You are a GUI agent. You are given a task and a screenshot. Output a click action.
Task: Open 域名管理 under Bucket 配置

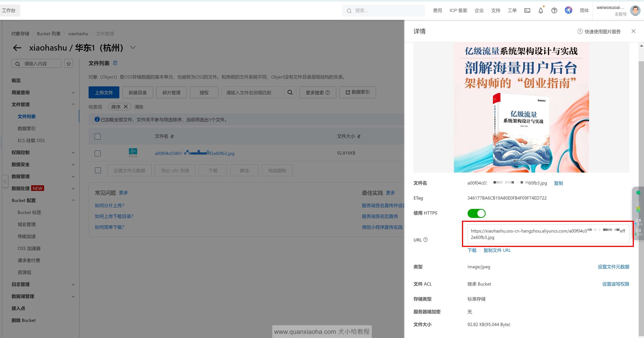[26, 224]
